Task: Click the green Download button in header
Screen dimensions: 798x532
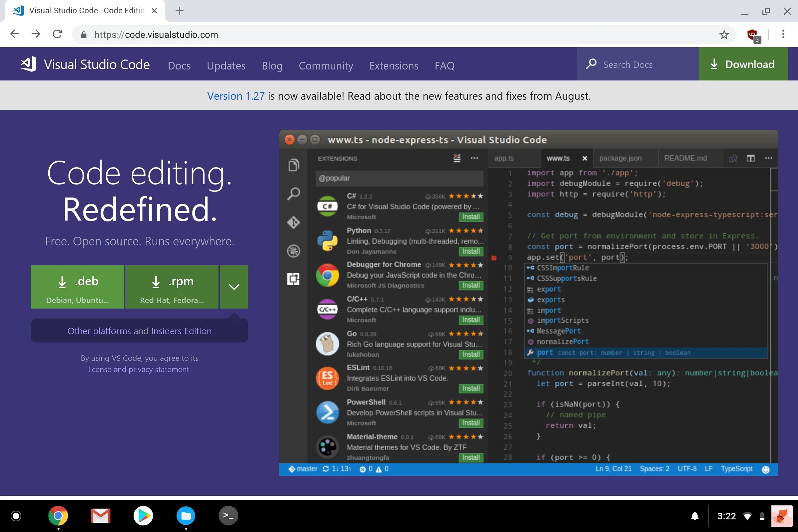Action: click(743, 64)
